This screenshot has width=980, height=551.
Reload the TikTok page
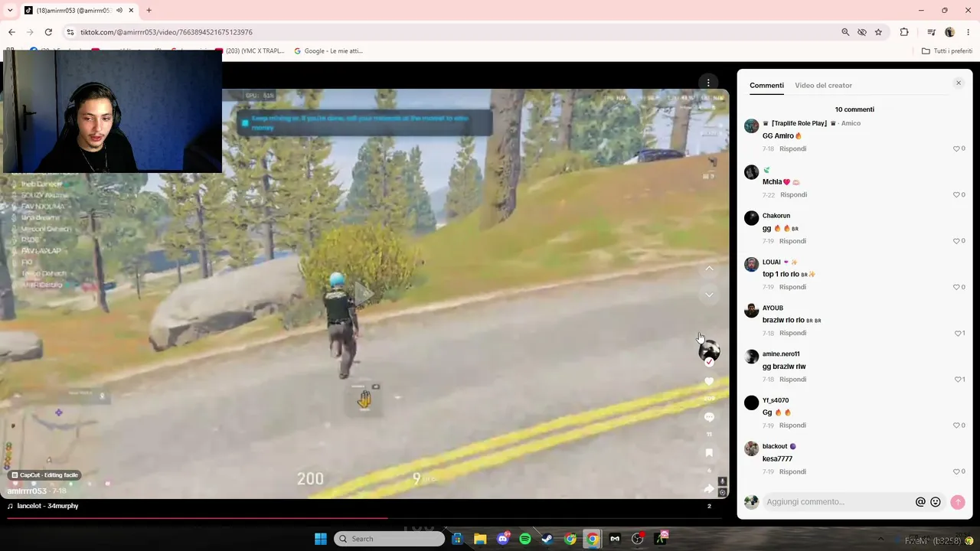click(48, 32)
